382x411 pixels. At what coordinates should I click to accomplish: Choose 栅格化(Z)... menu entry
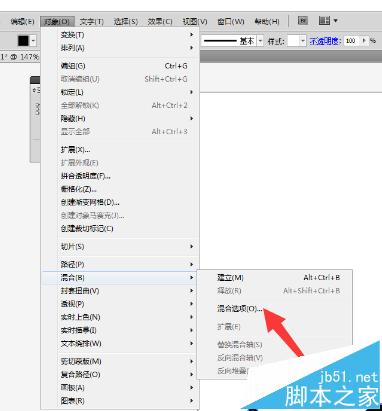(120, 189)
